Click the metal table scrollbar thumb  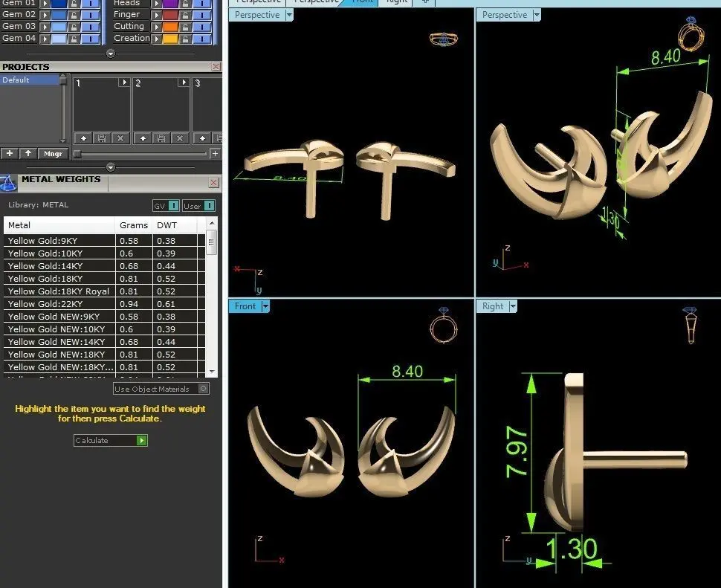pyautogui.click(x=212, y=242)
